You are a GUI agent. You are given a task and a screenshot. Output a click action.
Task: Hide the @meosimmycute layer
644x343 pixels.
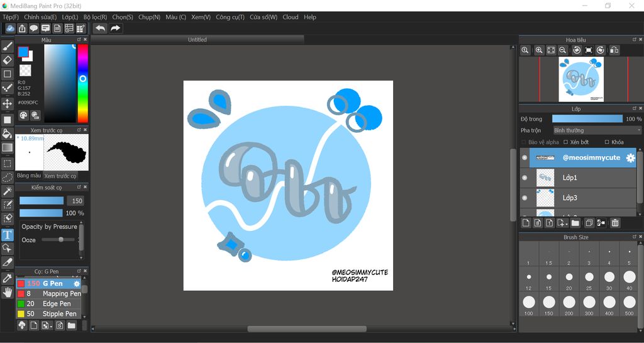[x=525, y=158]
